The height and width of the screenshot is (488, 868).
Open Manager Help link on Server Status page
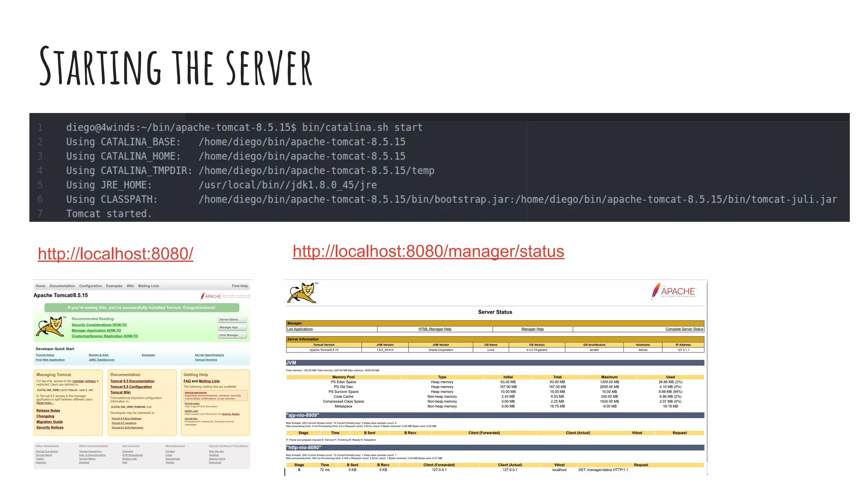(533, 329)
